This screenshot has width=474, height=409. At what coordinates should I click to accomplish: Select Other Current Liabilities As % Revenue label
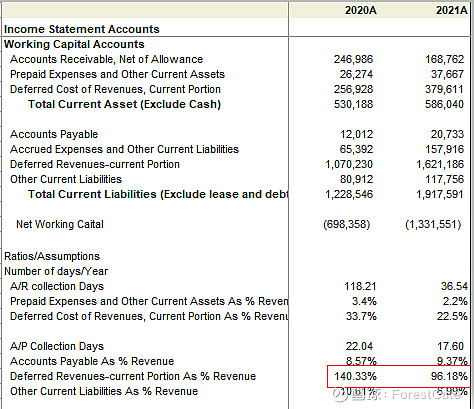[x=104, y=391]
